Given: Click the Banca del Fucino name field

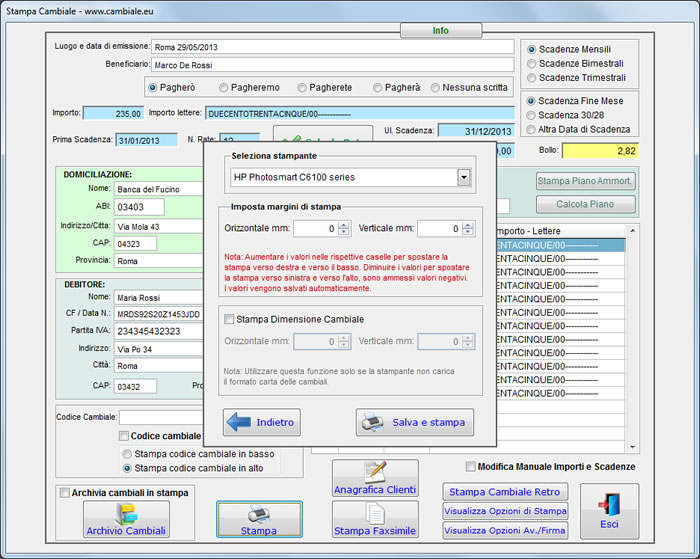Looking at the screenshot, I should point(159,189).
